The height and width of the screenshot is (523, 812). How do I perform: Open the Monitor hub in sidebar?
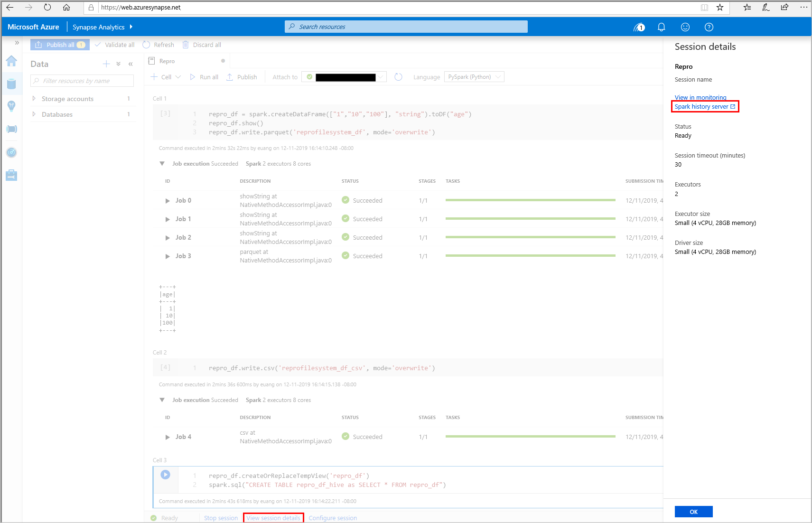[11, 152]
